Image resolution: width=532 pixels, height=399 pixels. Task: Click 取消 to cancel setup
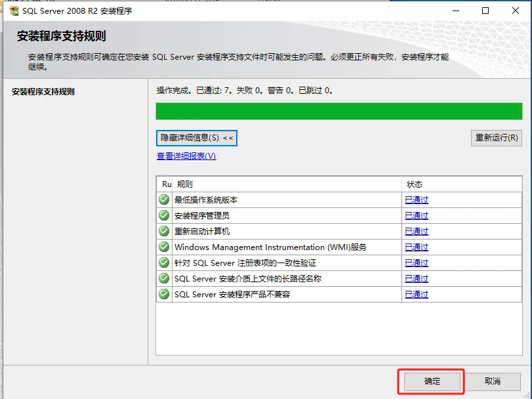[493, 381]
